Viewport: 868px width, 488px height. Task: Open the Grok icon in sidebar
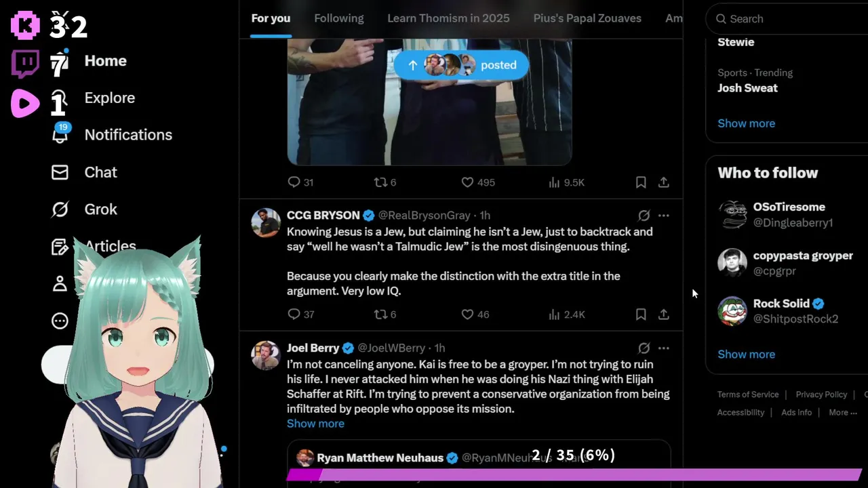(x=60, y=209)
